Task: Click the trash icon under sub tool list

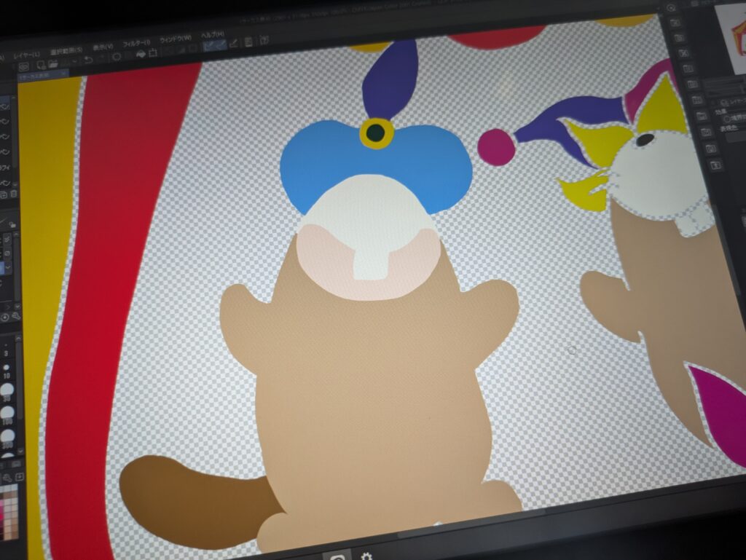Action: (14, 194)
